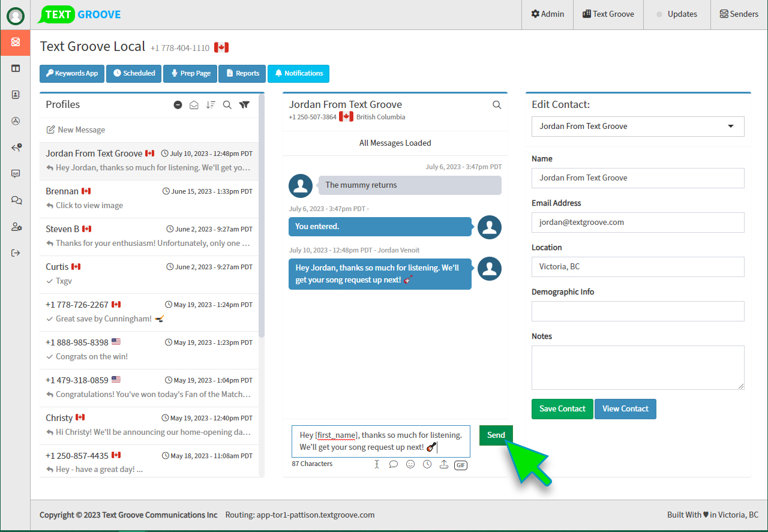Select the Christy profile row
The height and width of the screenshot is (532, 768).
(x=149, y=425)
